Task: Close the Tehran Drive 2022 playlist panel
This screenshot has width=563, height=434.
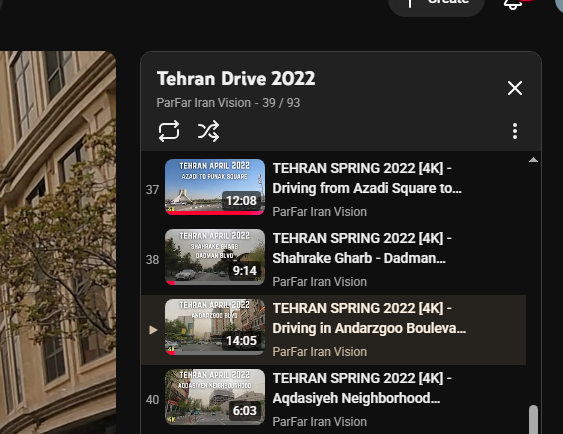Action: (515, 88)
